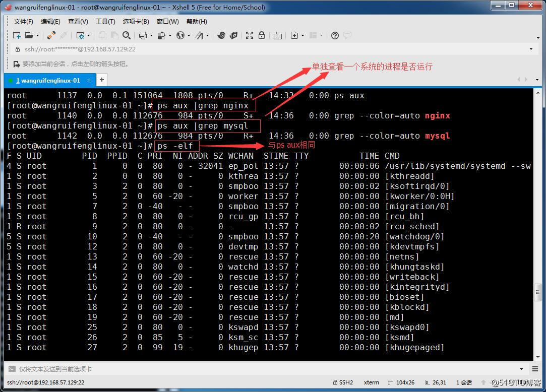The width and height of the screenshot is (546, 392).
Task: Click the terminal scrollbar up arrow
Action: (537, 93)
